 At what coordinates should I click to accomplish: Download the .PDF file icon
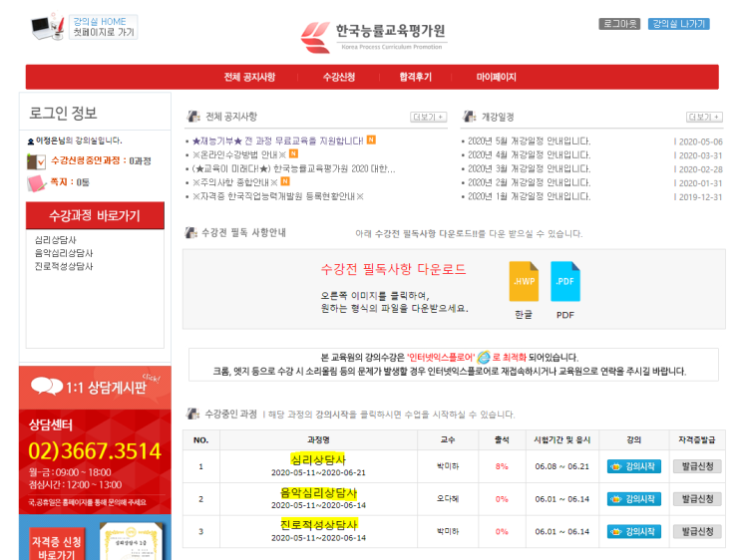[x=565, y=282]
